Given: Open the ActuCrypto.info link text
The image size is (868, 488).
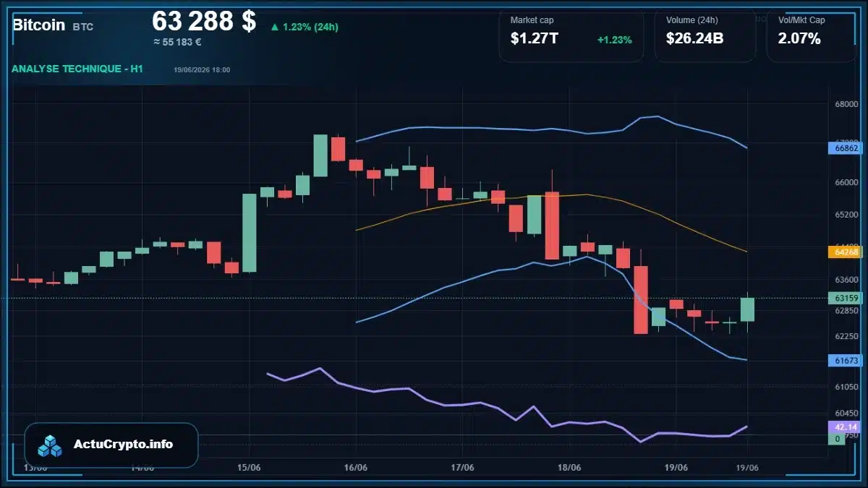Looking at the screenshot, I should pyautogui.click(x=124, y=445).
